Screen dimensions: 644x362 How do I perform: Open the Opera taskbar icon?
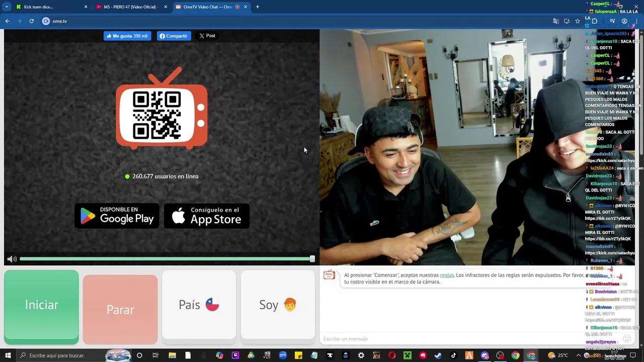coord(392,355)
